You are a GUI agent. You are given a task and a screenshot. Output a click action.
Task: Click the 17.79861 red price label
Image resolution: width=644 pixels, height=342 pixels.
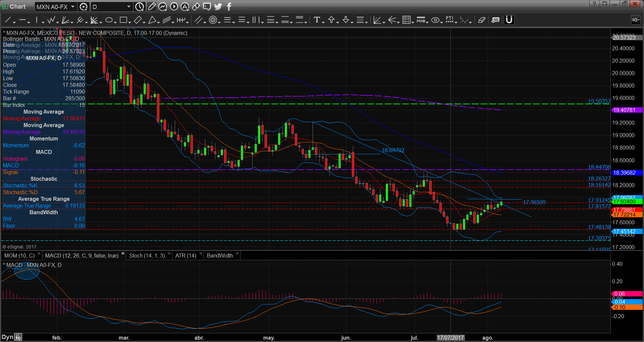(x=627, y=210)
